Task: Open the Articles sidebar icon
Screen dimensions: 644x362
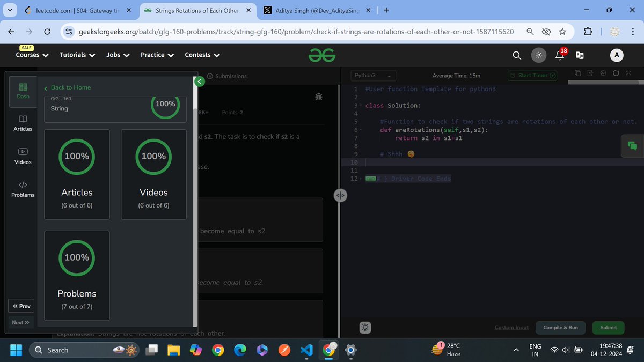Action: pyautogui.click(x=23, y=123)
